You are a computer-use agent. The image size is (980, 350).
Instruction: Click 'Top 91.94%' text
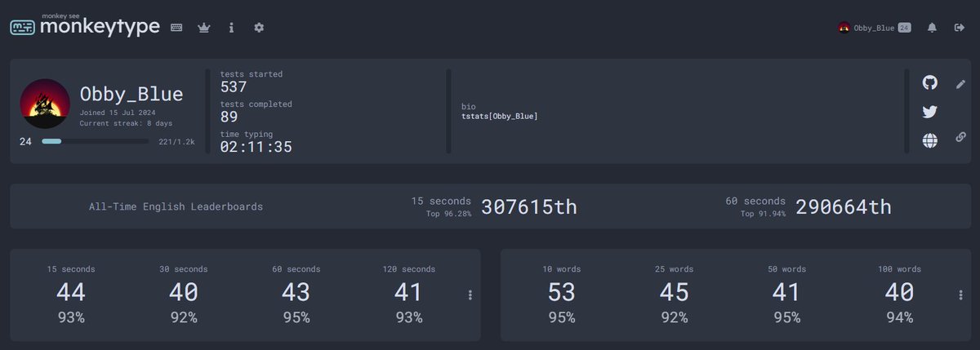pos(764,214)
